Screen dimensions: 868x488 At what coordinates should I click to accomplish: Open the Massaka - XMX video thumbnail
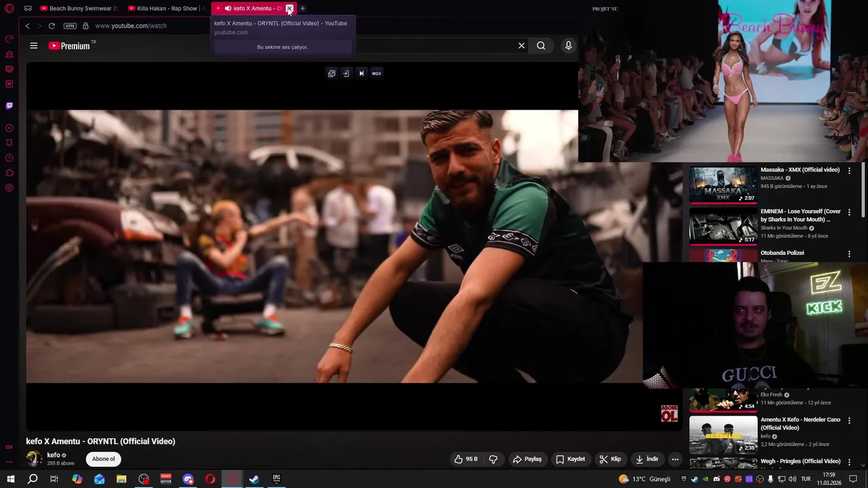pyautogui.click(x=723, y=184)
